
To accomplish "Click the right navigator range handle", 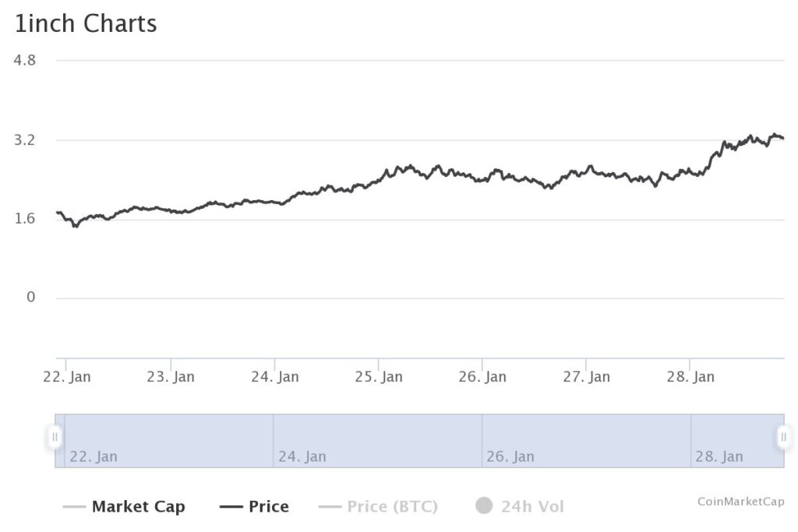I will point(784,437).
